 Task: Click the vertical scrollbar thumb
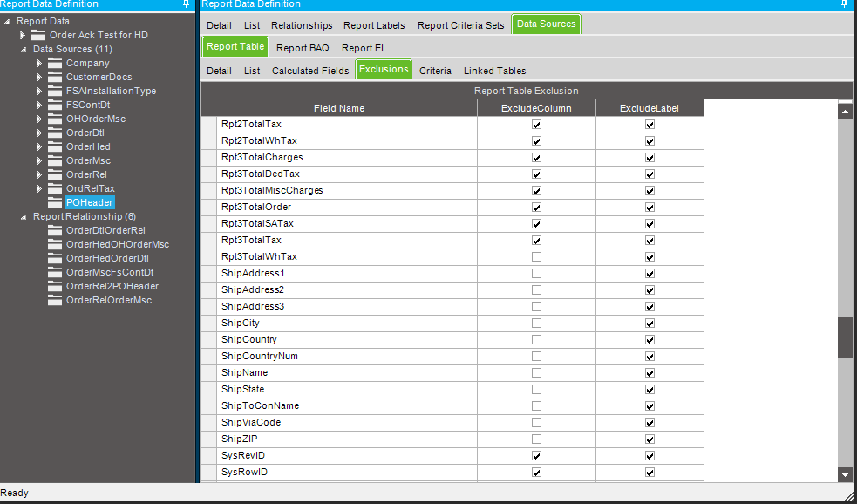click(845, 337)
